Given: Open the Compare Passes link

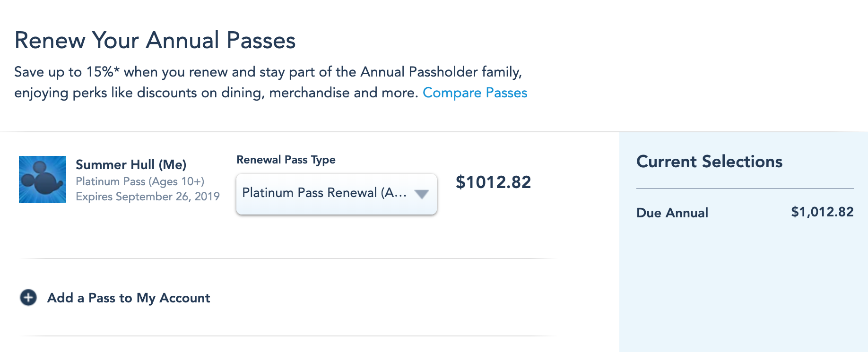Looking at the screenshot, I should tap(475, 93).
